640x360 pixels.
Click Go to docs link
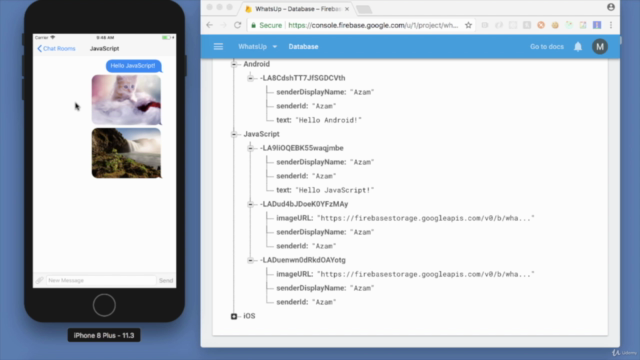(x=547, y=47)
